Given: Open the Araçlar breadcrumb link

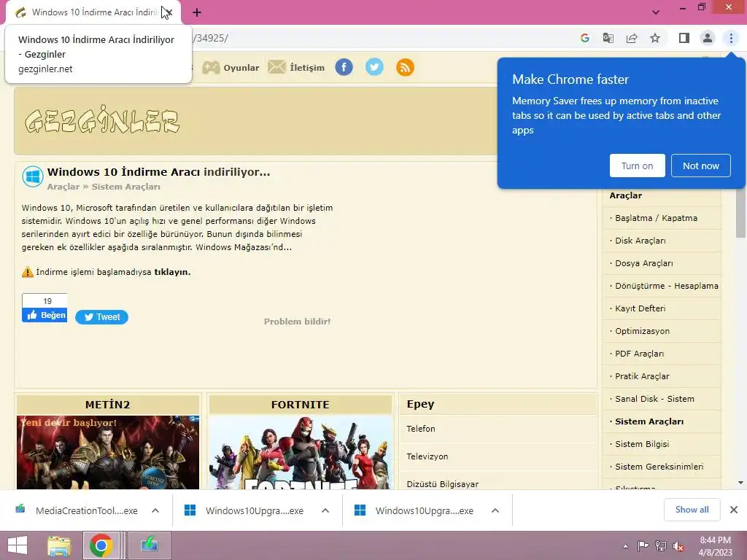Looking at the screenshot, I should tap(63, 187).
